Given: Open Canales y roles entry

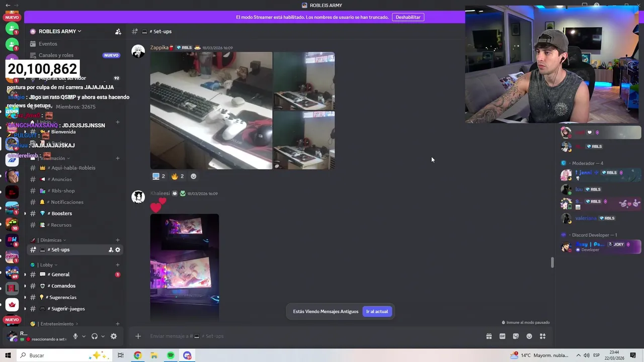Looking at the screenshot, I should click(74, 55).
